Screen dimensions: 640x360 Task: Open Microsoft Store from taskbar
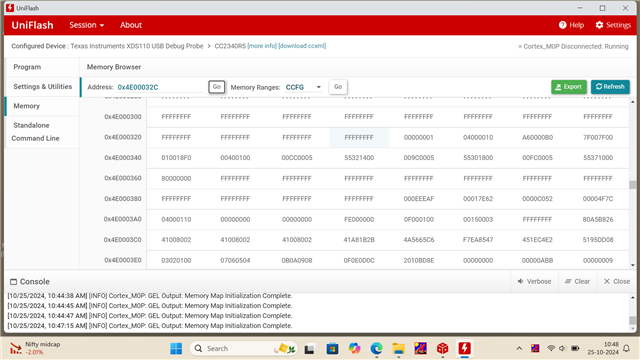(332, 349)
